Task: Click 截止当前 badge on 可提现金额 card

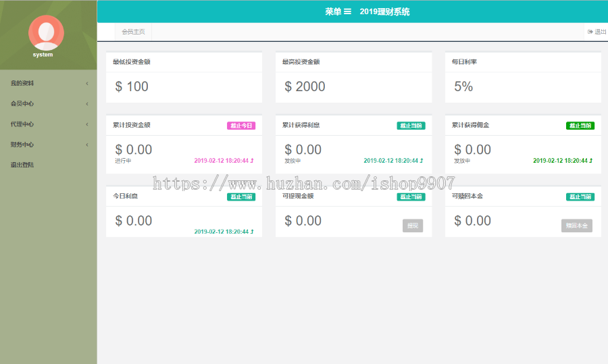Action: (411, 197)
